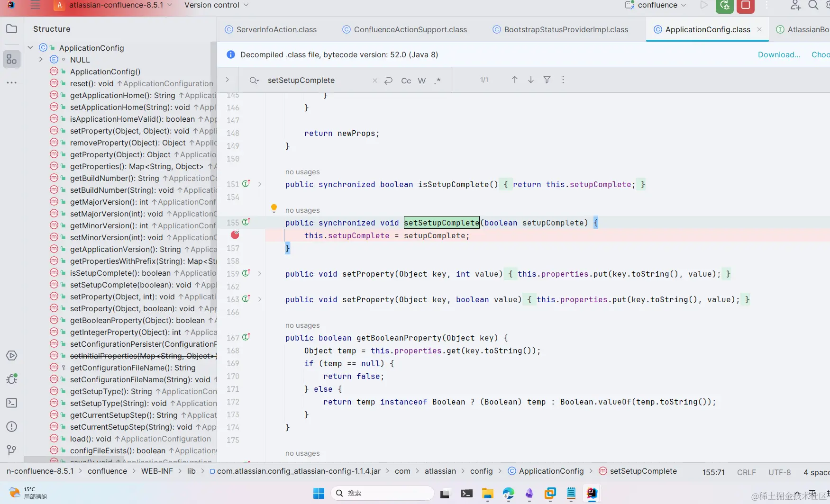Image resolution: width=830 pixels, height=504 pixels.
Task: Switch to ServerInfoAction.class tab
Action: [271, 29]
